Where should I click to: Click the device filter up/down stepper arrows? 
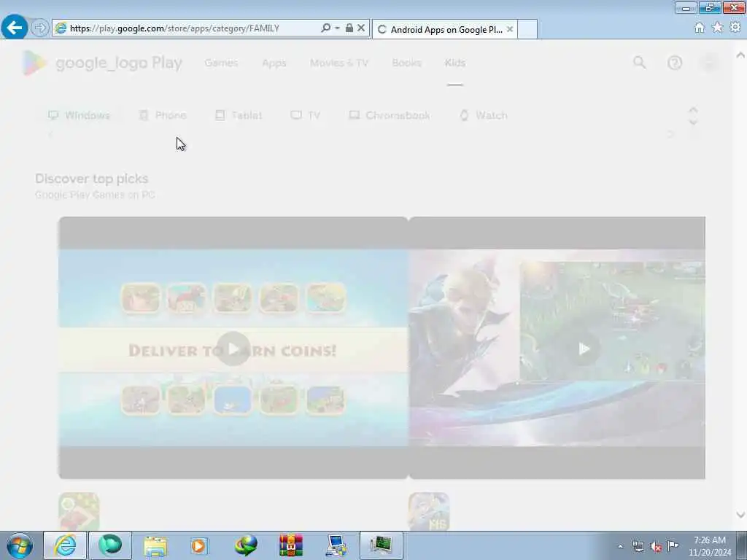(x=693, y=116)
